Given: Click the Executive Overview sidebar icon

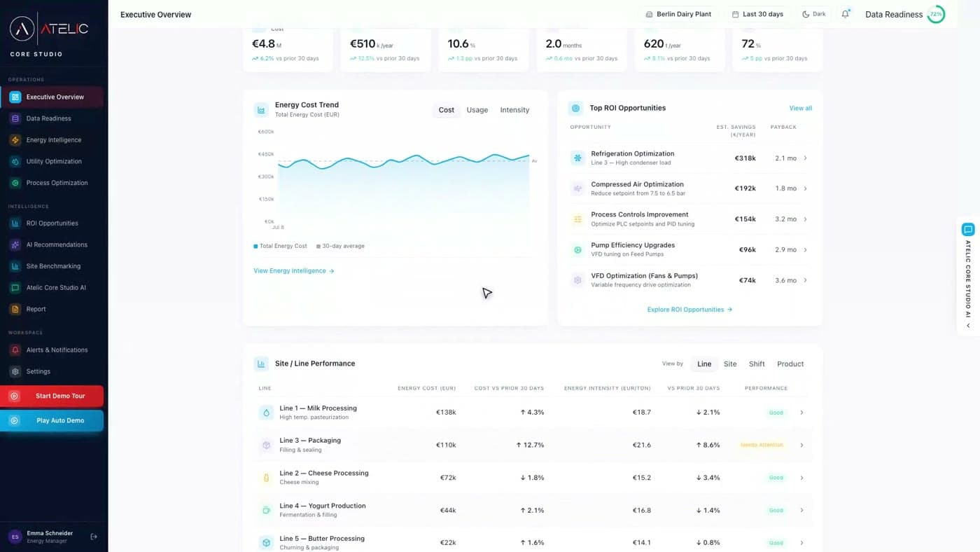Looking at the screenshot, I should pyautogui.click(x=15, y=97).
